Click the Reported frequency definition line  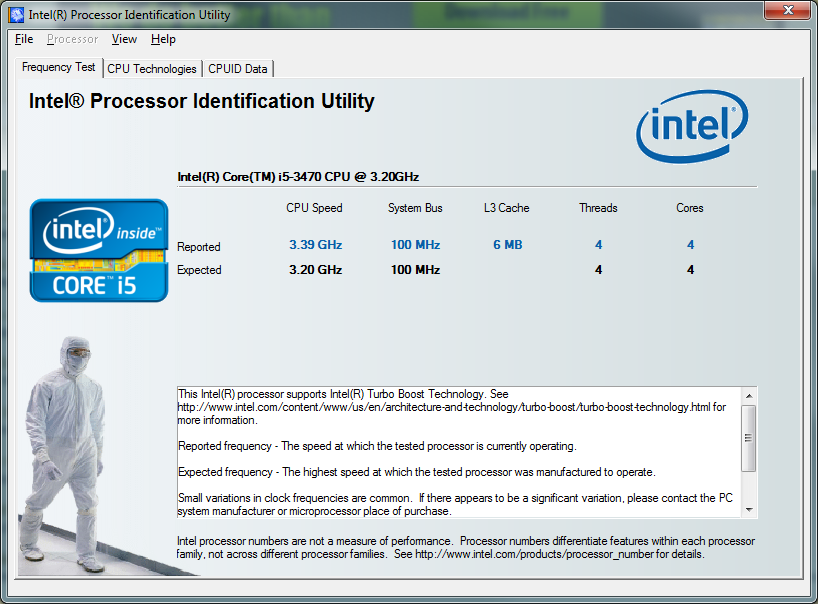[x=377, y=446]
